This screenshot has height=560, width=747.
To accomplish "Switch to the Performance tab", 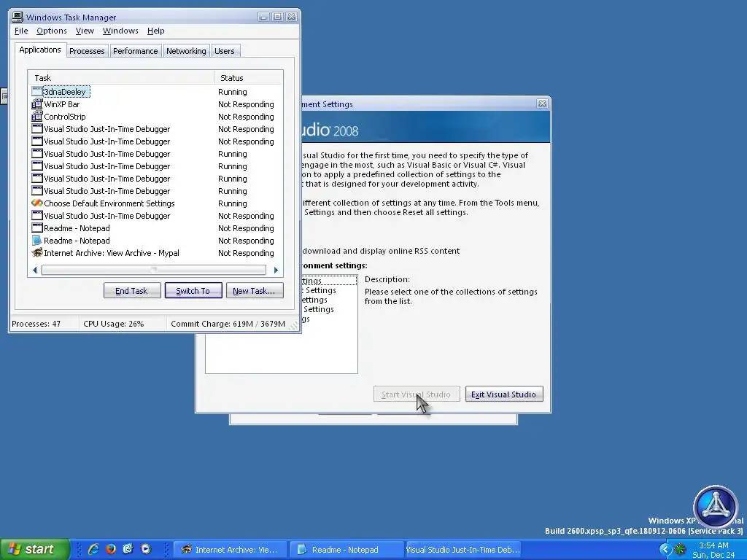I will (135, 50).
